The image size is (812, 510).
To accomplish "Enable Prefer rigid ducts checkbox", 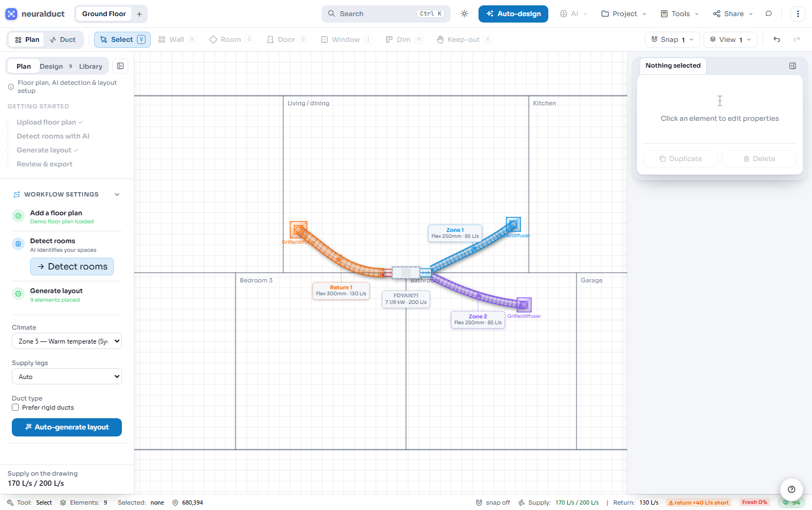I will tap(16, 407).
